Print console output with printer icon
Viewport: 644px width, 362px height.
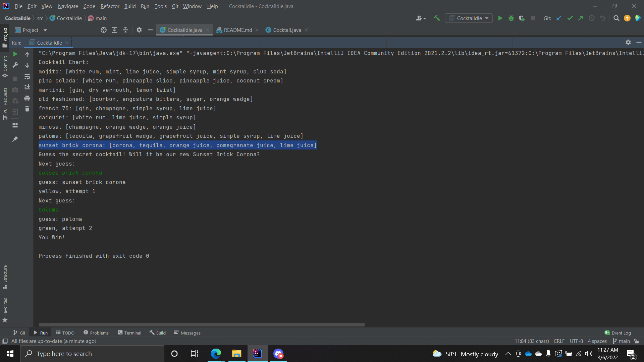(x=27, y=99)
